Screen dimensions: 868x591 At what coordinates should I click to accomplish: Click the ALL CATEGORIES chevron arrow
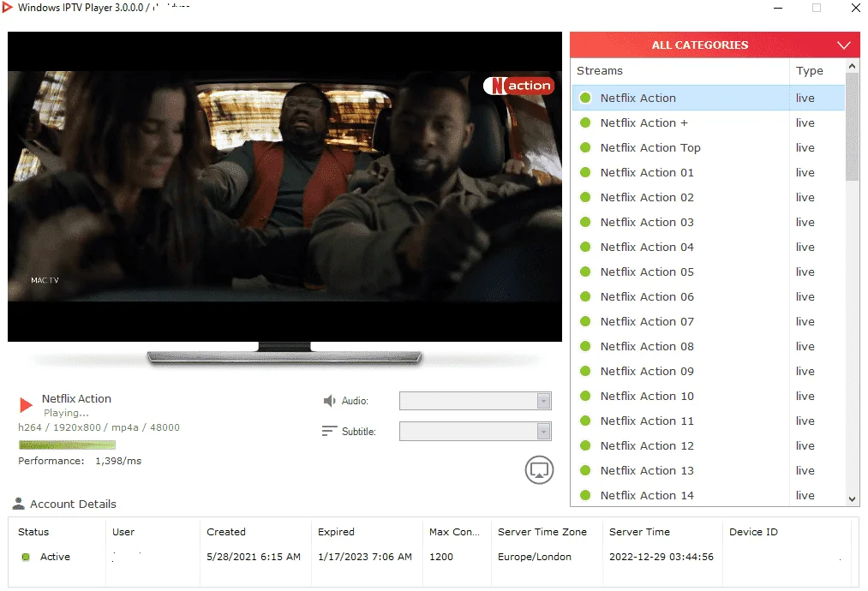844,45
